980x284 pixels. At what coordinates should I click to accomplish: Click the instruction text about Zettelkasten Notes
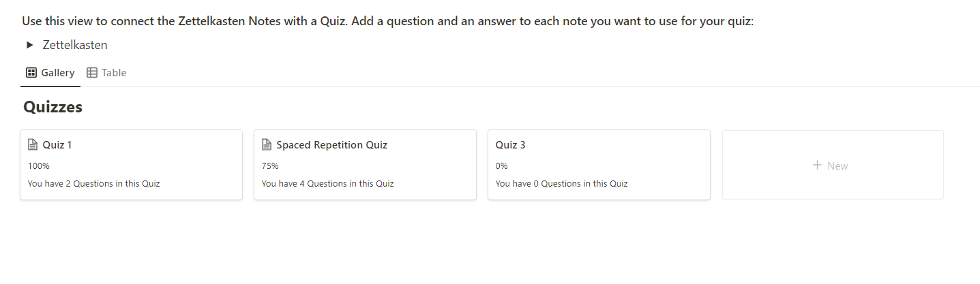387,21
